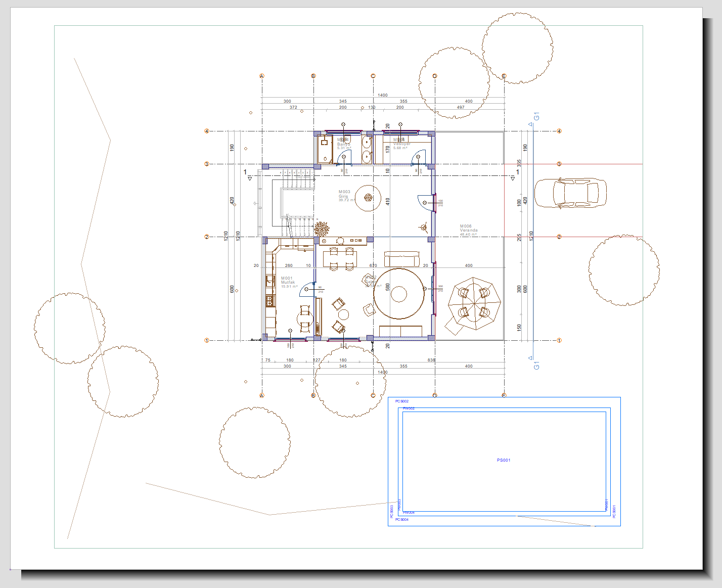This screenshot has height=588, width=722.
Task: Pick the "PS001" pool label
Action: [x=504, y=460]
